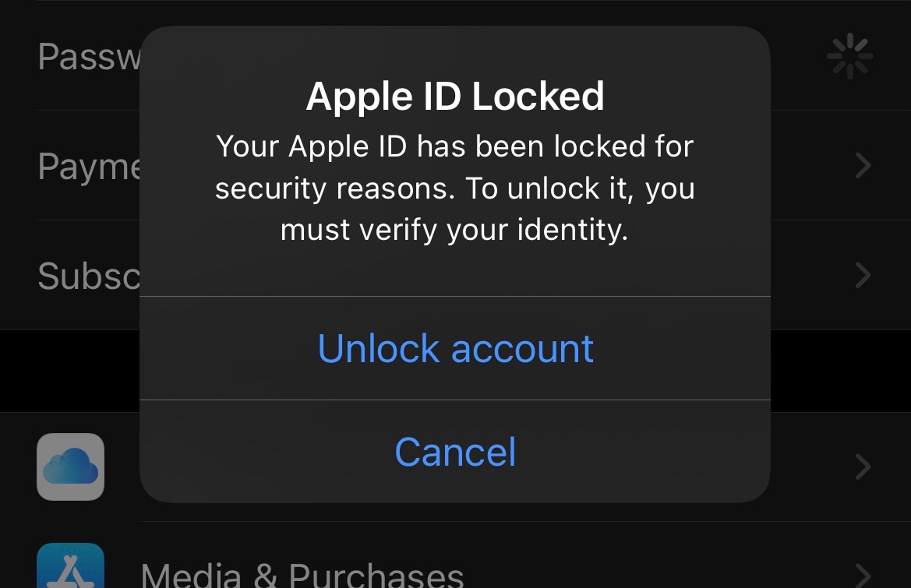Select the partially hidden Password row label

tap(89, 57)
